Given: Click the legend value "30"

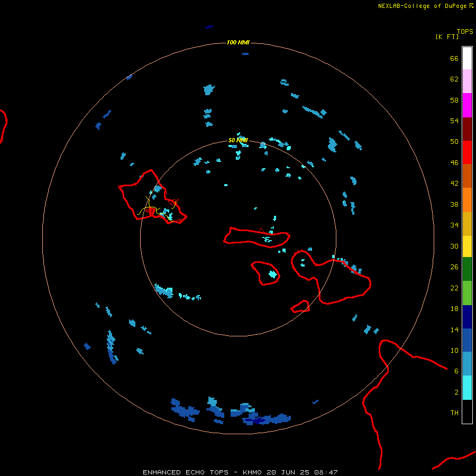Looking at the screenshot, I should coord(454,246).
